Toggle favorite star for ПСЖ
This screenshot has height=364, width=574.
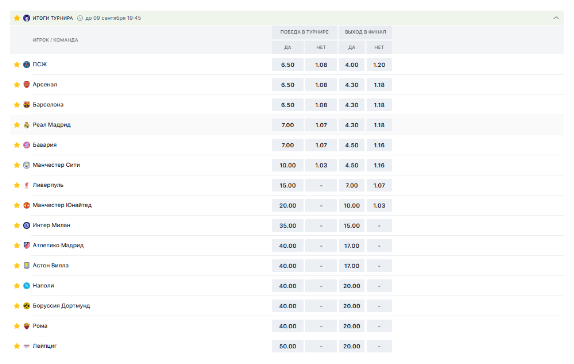(x=17, y=64)
